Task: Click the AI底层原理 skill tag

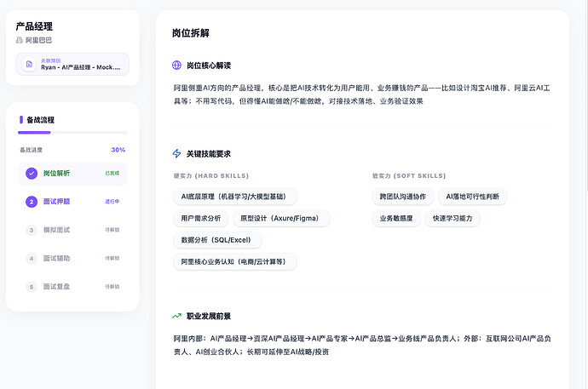Action: (235, 197)
